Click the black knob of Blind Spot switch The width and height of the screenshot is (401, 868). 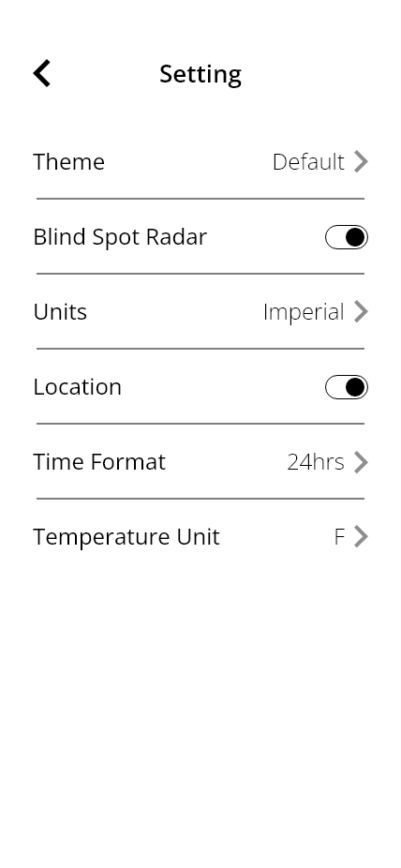click(x=355, y=237)
